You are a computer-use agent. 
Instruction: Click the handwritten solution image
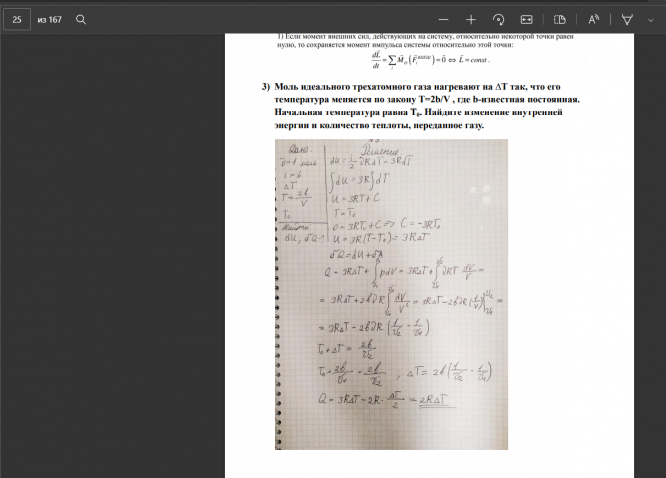click(391, 294)
